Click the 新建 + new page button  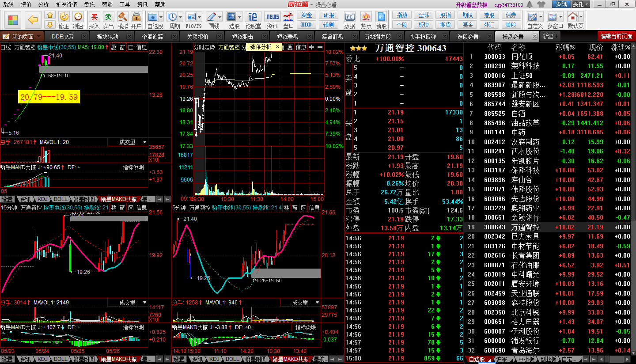pyautogui.click(x=550, y=37)
